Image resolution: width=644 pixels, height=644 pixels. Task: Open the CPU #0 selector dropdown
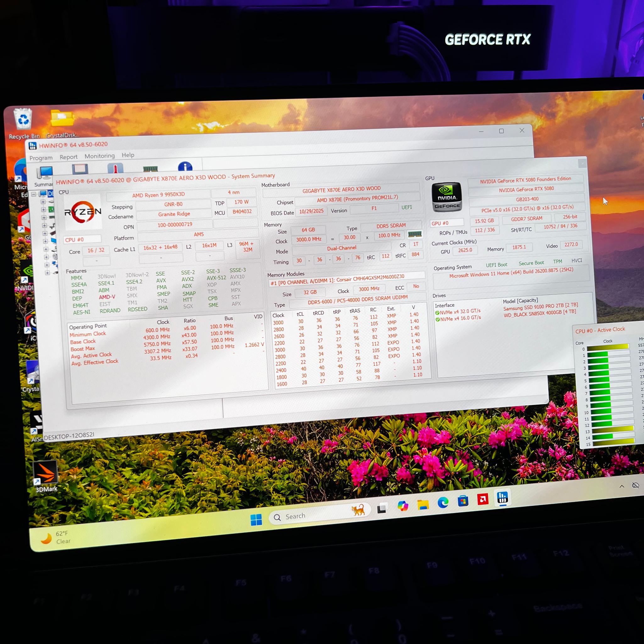pyautogui.click(x=82, y=239)
